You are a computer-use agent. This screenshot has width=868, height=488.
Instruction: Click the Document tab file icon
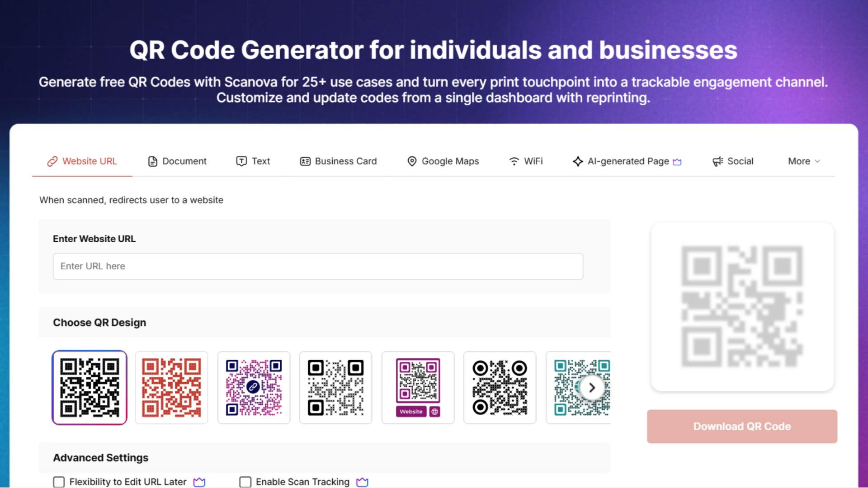coord(153,161)
